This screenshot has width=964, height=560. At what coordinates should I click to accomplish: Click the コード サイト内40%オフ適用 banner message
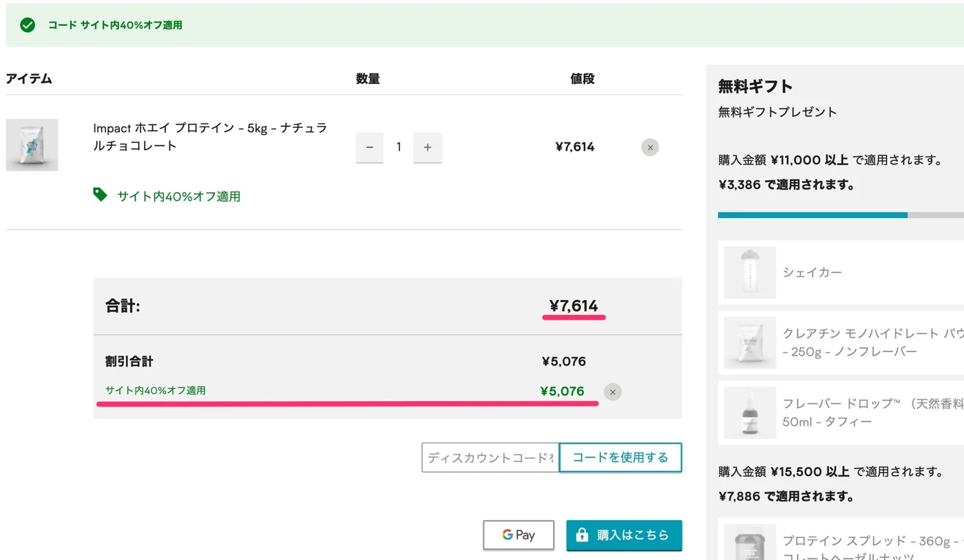[x=115, y=25]
